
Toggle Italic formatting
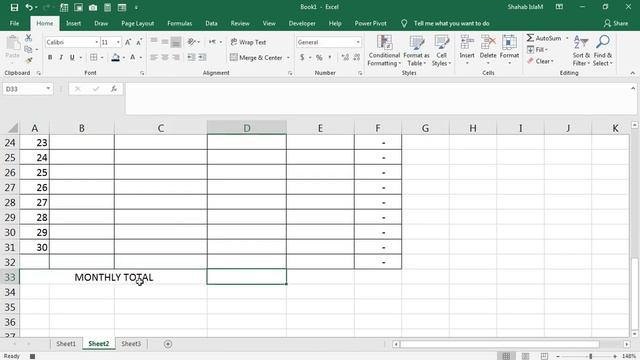click(61, 58)
